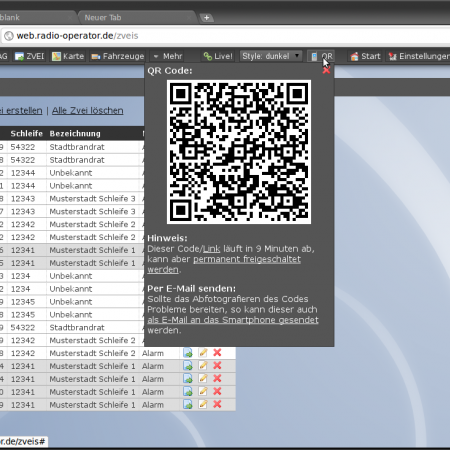Delete the second-to-last 12341 Alarm row

coord(217,392)
